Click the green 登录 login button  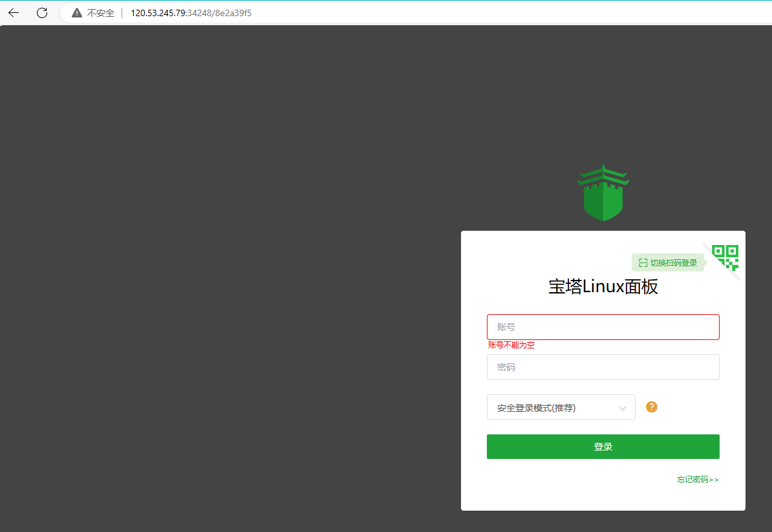pos(603,447)
